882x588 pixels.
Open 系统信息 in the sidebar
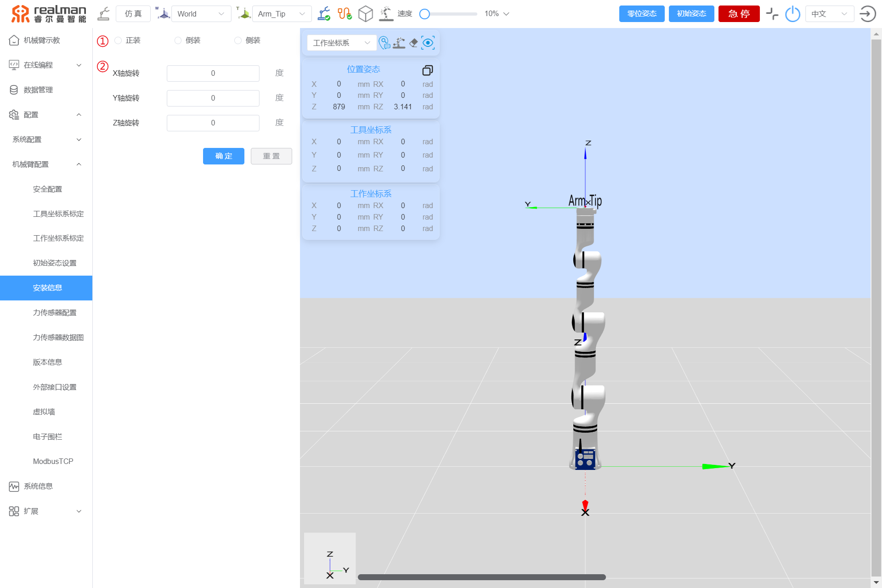pos(46,486)
